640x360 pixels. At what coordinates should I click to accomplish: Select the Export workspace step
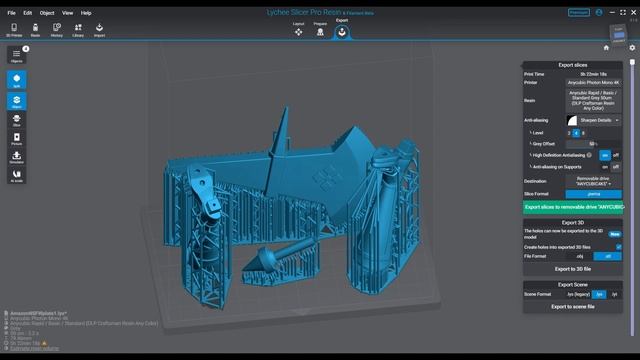click(x=342, y=31)
